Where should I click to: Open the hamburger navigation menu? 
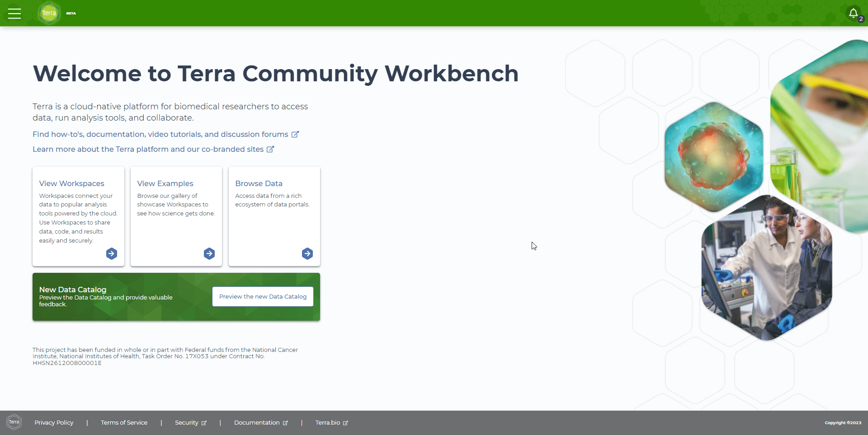click(14, 14)
